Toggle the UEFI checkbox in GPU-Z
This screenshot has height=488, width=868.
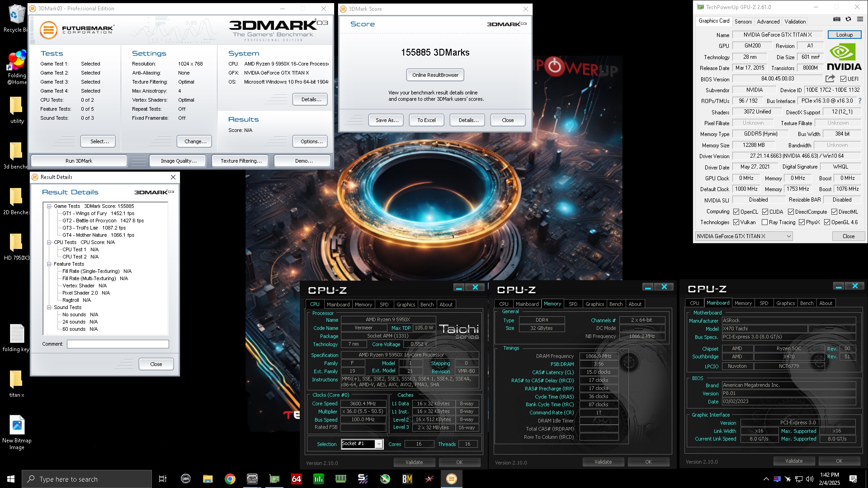click(843, 79)
